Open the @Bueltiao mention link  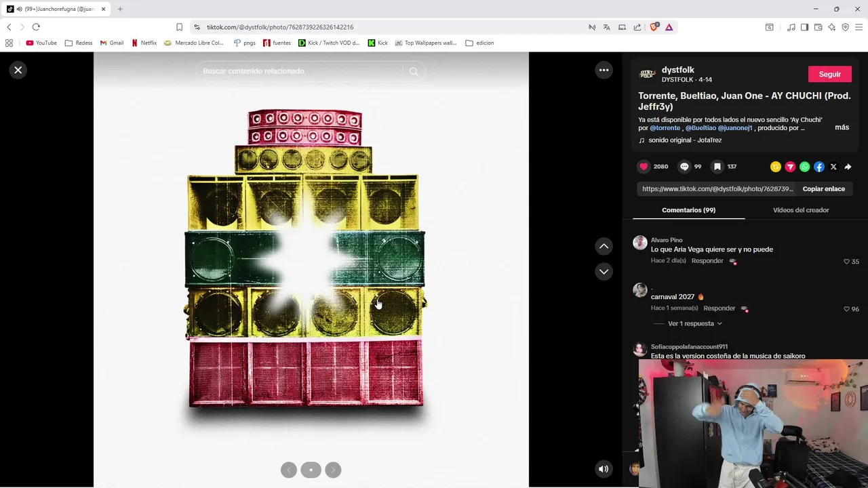pos(701,128)
